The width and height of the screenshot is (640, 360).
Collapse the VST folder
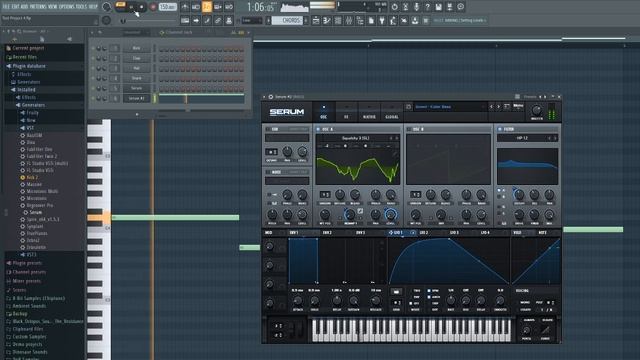click(x=29, y=128)
